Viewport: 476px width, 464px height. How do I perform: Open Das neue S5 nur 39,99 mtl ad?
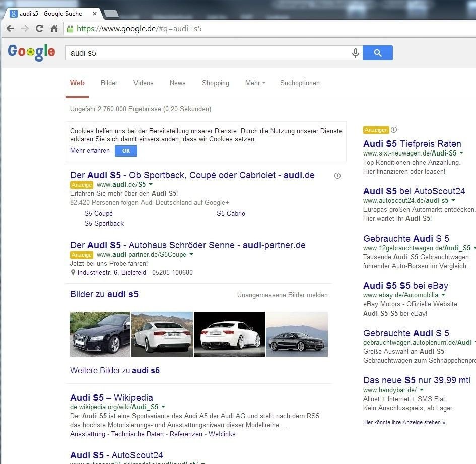click(x=417, y=380)
